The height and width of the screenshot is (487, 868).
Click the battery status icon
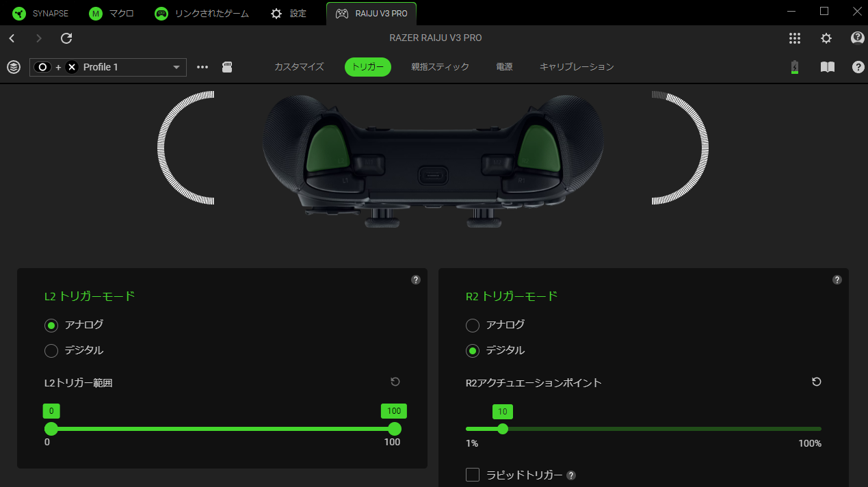click(794, 67)
